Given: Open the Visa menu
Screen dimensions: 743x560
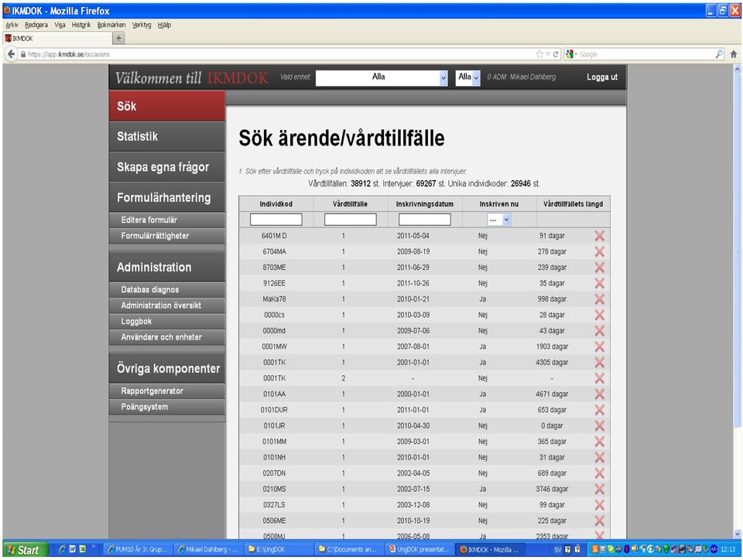Looking at the screenshot, I should tap(60, 25).
